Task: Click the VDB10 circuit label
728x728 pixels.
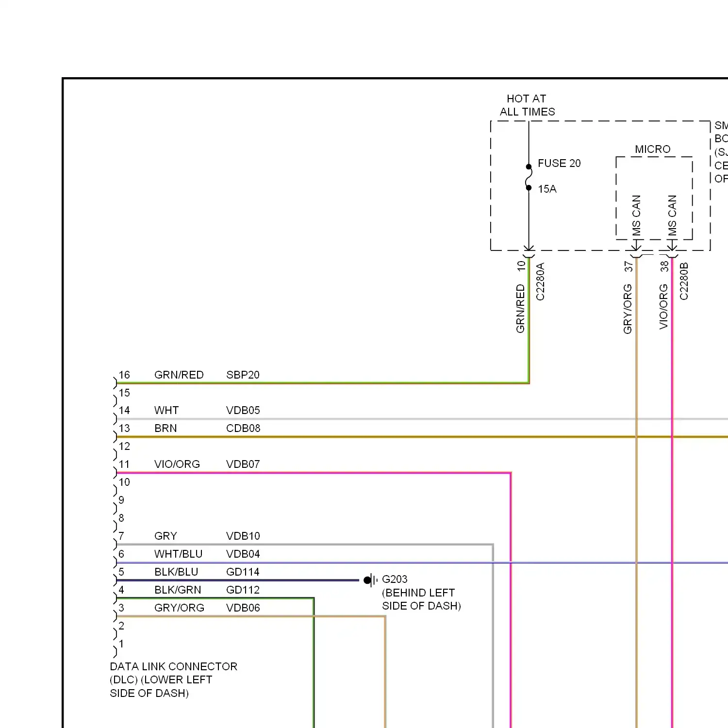Action: (x=243, y=536)
